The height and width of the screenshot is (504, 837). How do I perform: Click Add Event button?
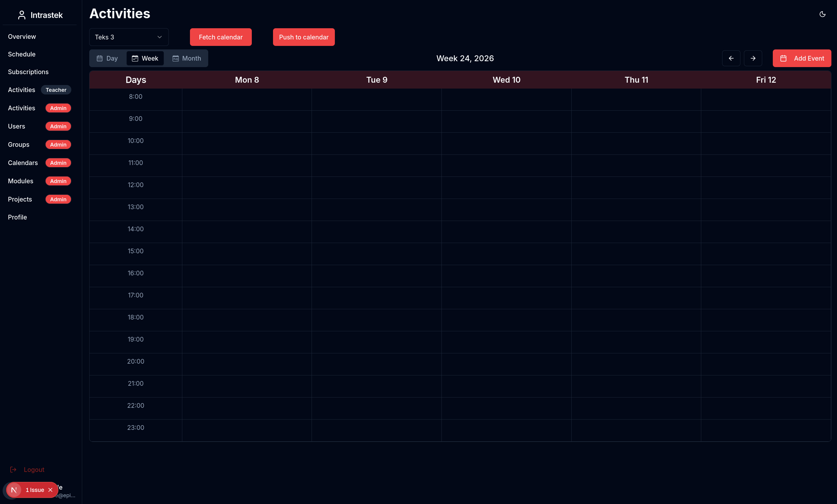802,58
